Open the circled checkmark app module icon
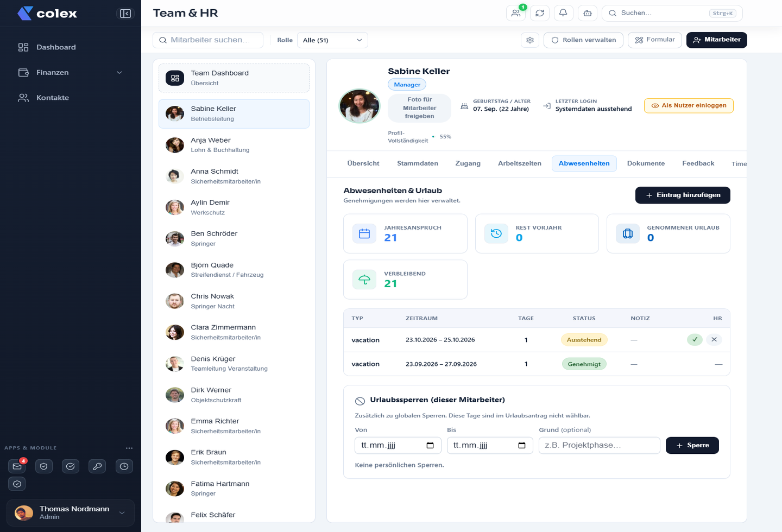The image size is (782, 532). 71,466
